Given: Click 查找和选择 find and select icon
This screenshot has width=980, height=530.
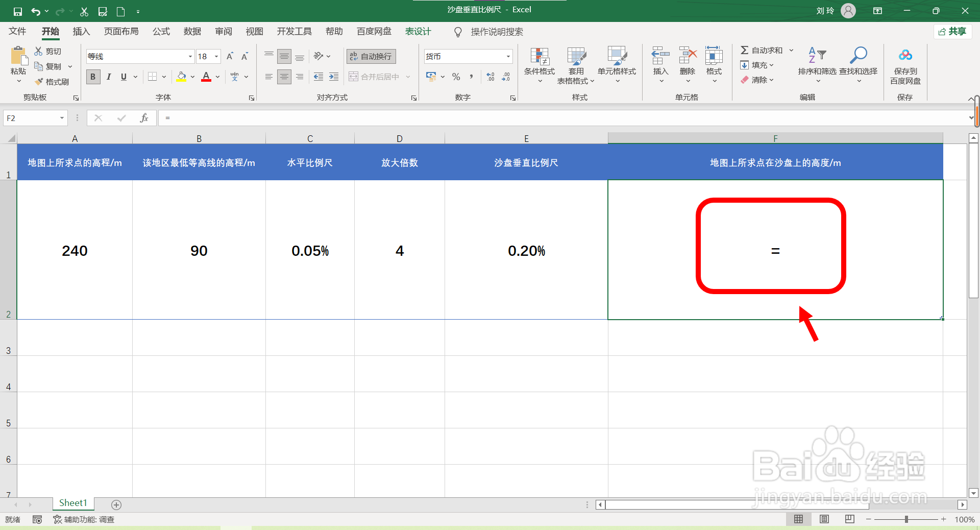Looking at the screenshot, I should pos(859,64).
